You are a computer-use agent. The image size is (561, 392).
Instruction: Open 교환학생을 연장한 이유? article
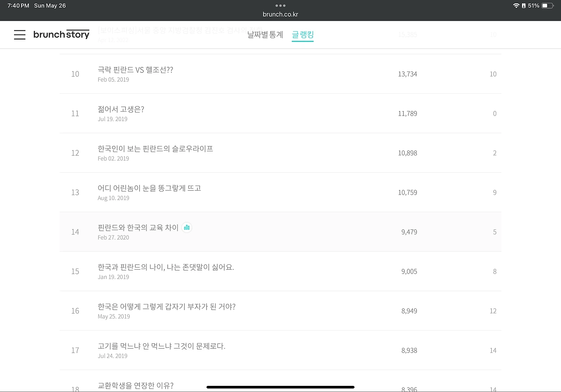click(135, 386)
